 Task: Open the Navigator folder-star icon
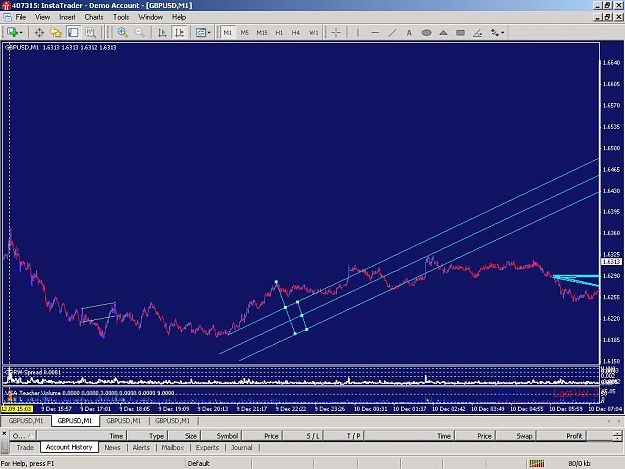56,33
